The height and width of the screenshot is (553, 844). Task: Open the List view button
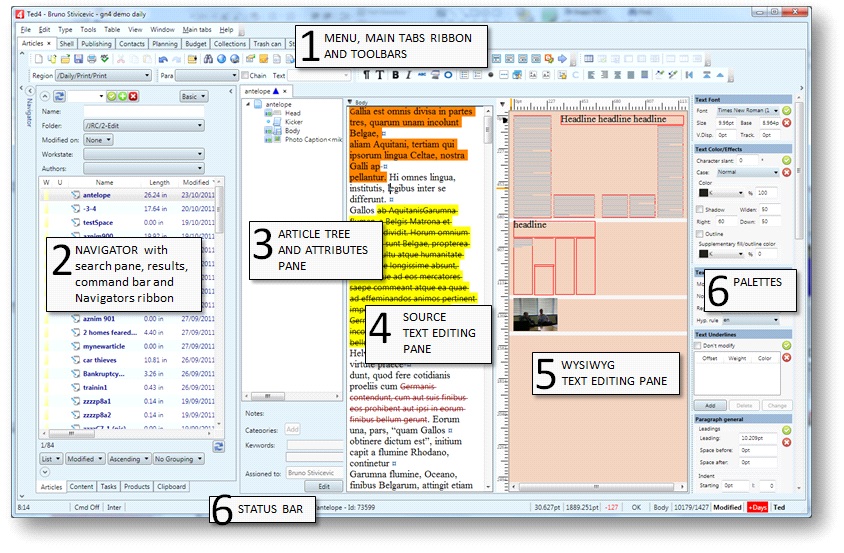click(51, 459)
